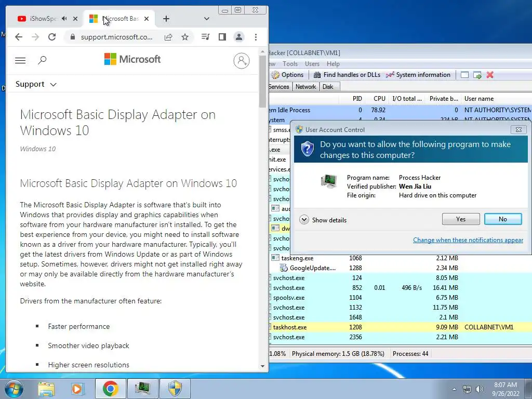Open Chrome side panel icon
532x399 pixels.
point(222,37)
